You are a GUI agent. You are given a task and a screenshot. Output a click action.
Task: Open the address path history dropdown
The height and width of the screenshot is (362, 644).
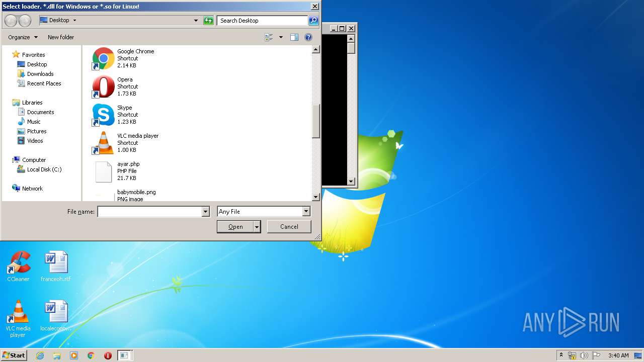click(196, 21)
